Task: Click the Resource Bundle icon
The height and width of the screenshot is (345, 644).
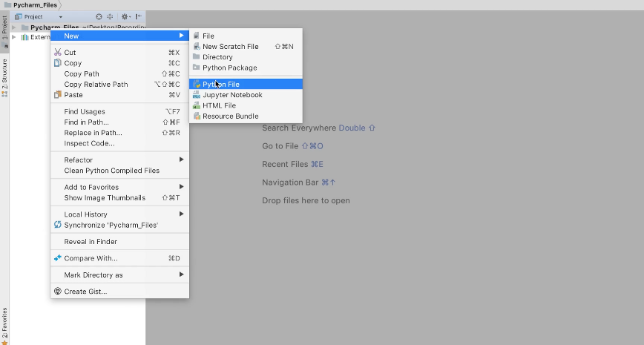Action: [x=197, y=116]
